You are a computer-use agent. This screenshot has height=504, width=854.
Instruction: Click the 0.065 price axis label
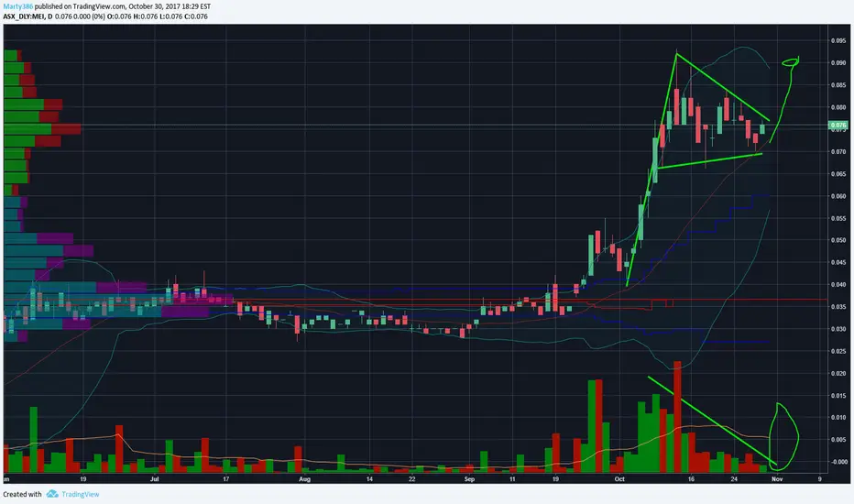pyautogui.click(x=838, y=174)
